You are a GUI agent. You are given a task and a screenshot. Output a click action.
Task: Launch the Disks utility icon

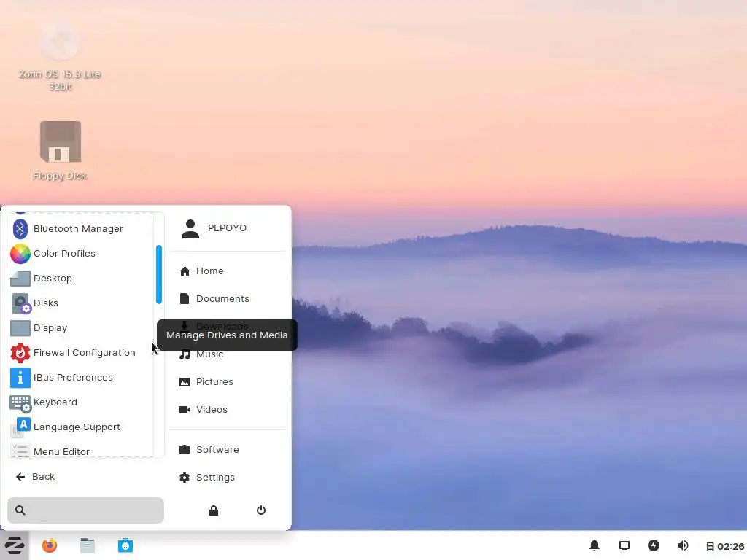pyautogui.click(x=21, y=303)
